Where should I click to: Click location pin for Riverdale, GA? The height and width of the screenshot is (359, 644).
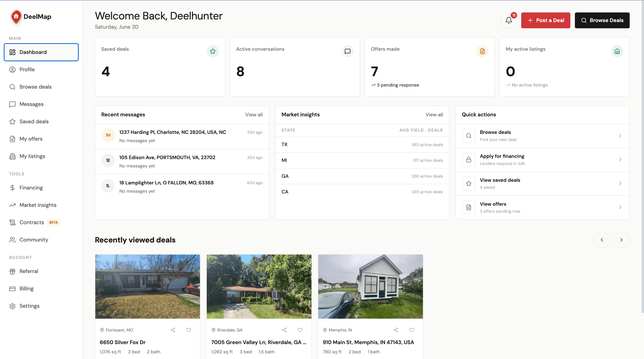[x=214, y=330]
